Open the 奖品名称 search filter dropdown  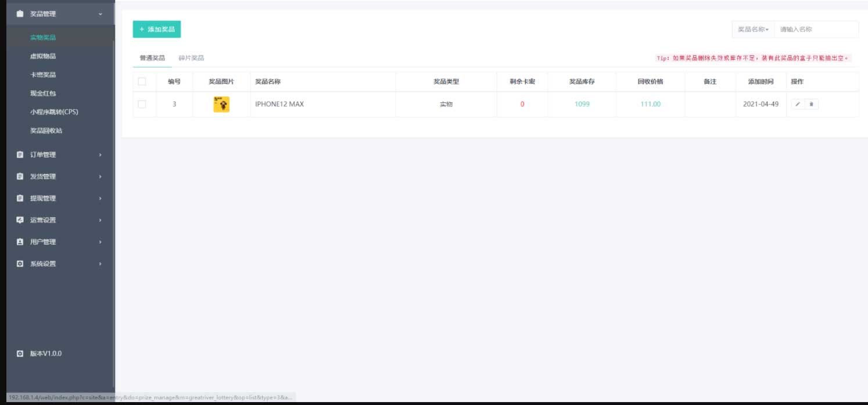pyautogui.click(x=753, y=29)
